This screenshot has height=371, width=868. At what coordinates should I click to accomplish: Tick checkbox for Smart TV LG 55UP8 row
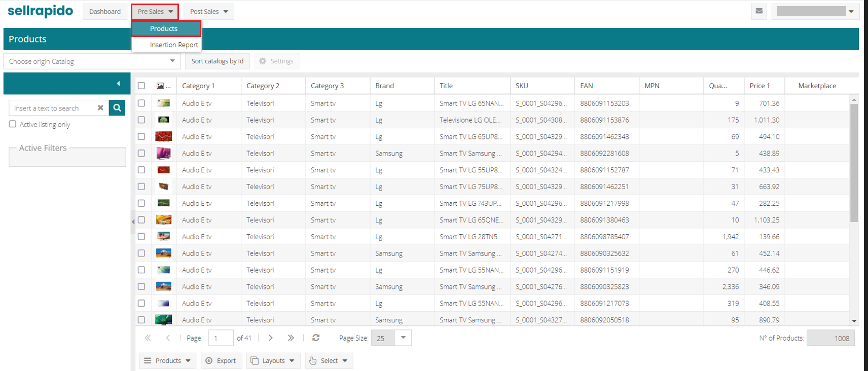tap(141, 170)
